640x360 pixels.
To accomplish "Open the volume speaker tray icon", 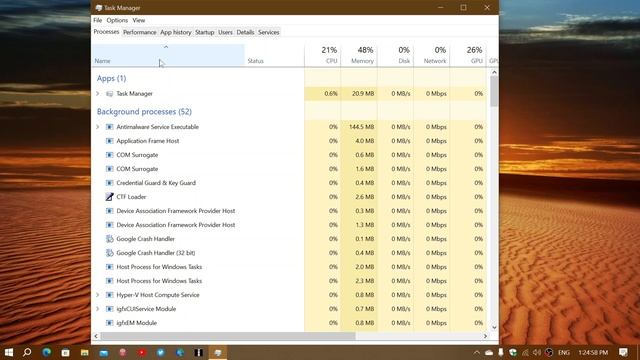I will pos(537,352).
